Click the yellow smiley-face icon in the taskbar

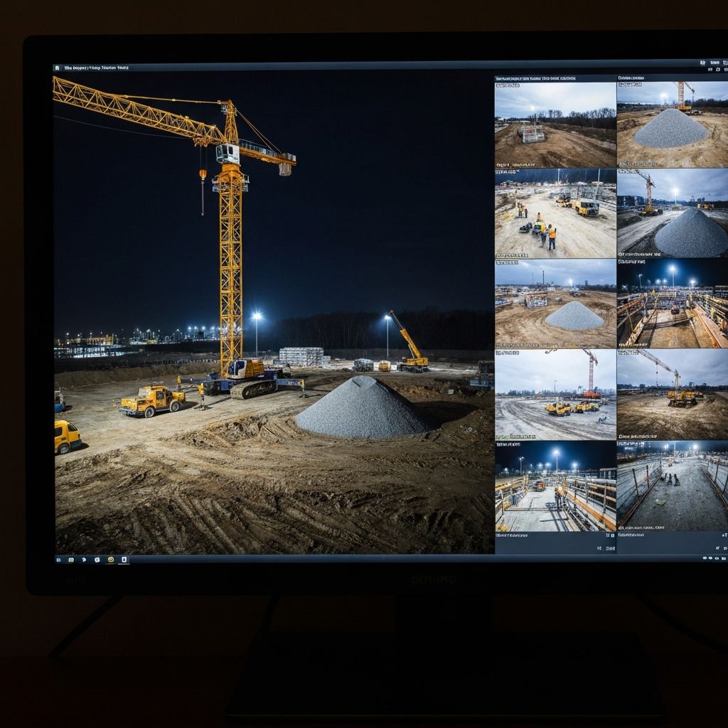(x=110, y=560)
